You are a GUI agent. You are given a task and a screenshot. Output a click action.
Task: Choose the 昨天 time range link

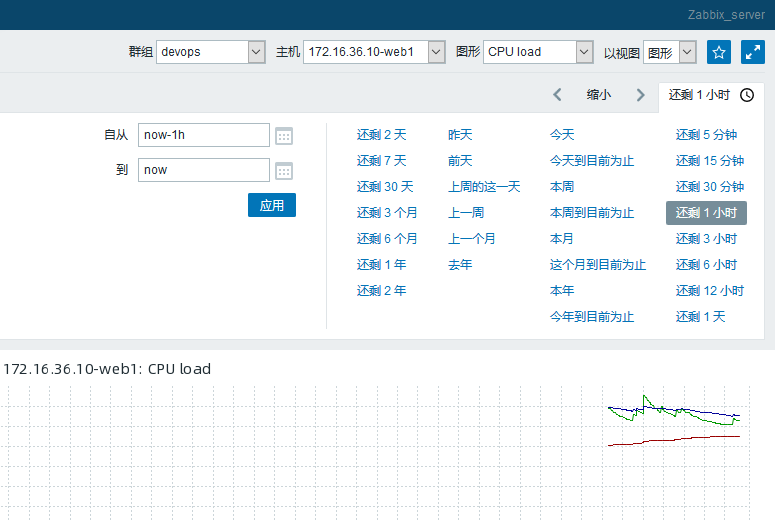(460, 134)
